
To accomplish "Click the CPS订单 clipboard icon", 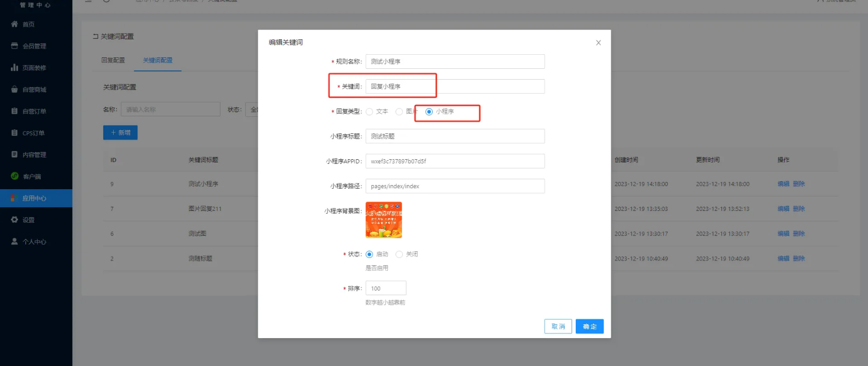I will 14,132.
